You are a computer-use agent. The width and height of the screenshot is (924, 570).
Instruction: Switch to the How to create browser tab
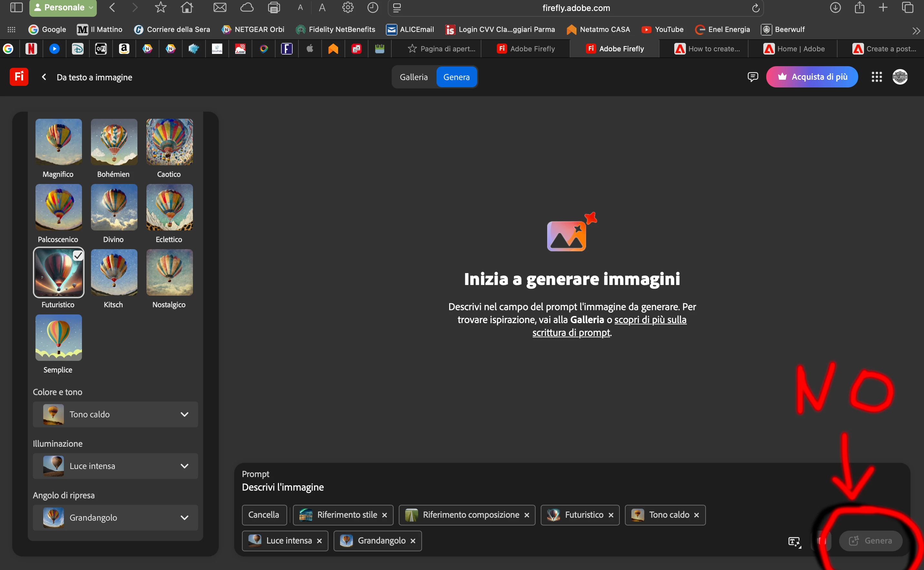(x=707, y=49)
